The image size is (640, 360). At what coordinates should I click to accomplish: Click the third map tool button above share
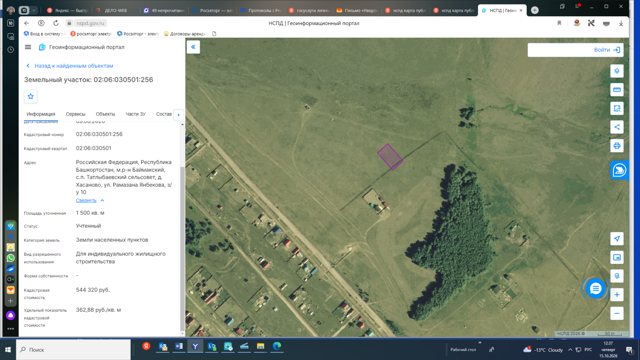[x=617, y=109]
